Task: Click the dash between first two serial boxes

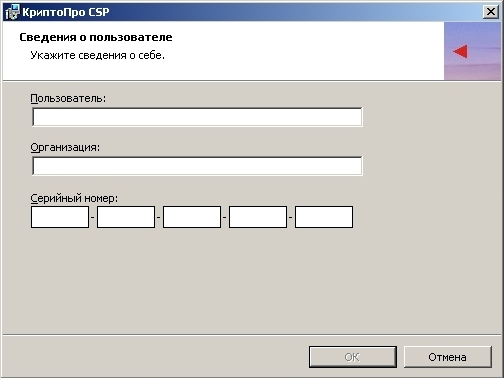Action: (93, 217)
